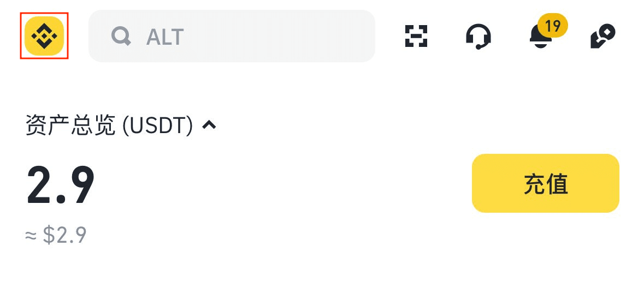The width and height of the screenshot is (644, 288).
Task: Tap the 资产总览 label
Action: pyautogui.click(x=70, y=125)
